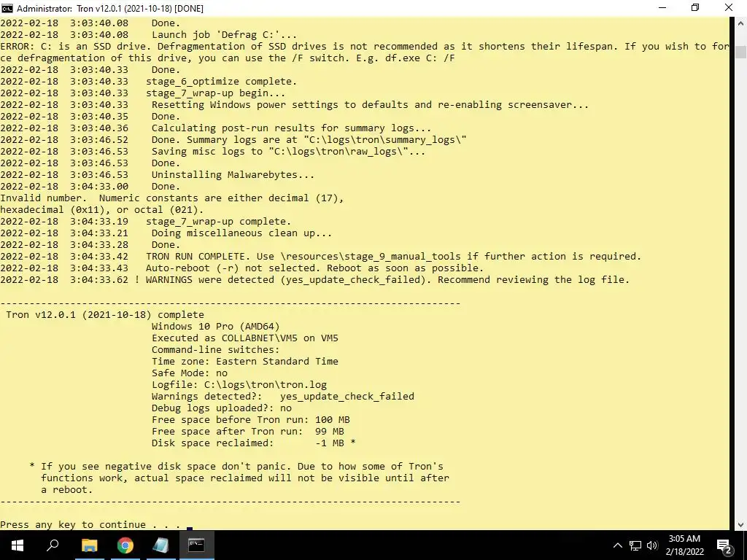
Task: Open the console window system menu icon
Action: pos(7,8)
